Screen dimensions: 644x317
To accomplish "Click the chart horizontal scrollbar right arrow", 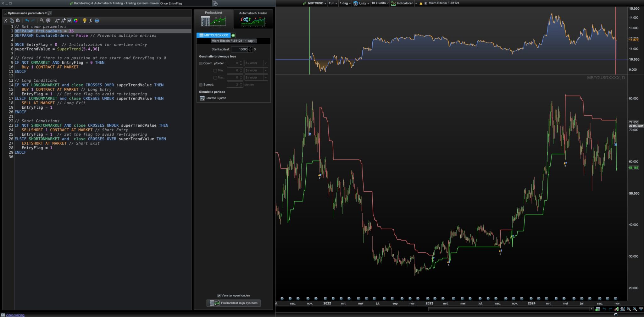I will click(591, 309).
